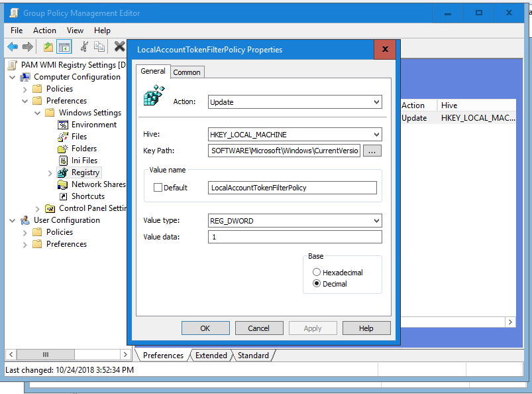Click the Value data input field
Image resolution: width=532 pixels, height=394 pixels.
pyautogui.click(x=295, y=237)
